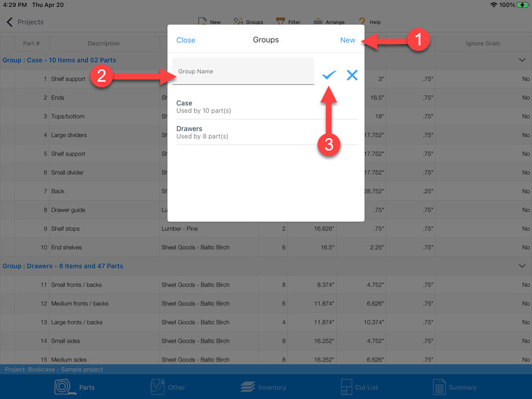Select Group : Drawers header row
532x399 pixels.
[x=266, y=266]
